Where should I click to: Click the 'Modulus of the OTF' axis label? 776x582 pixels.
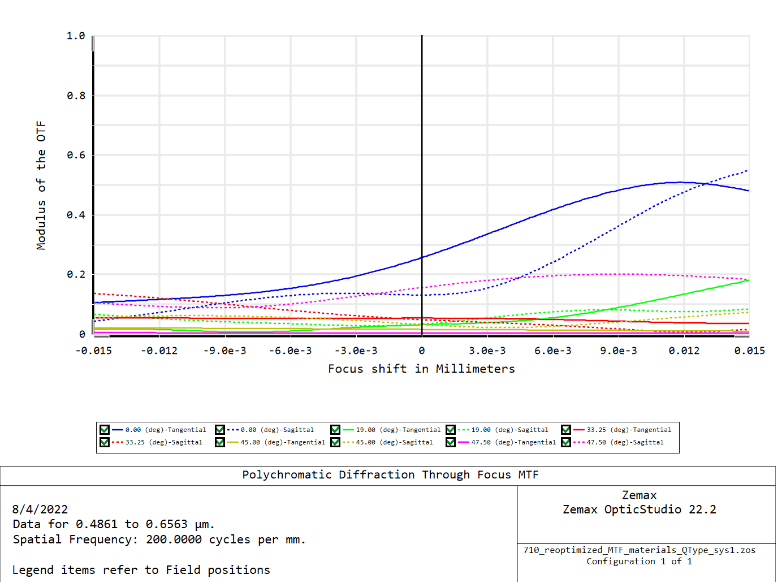click(x=41, y=185)
